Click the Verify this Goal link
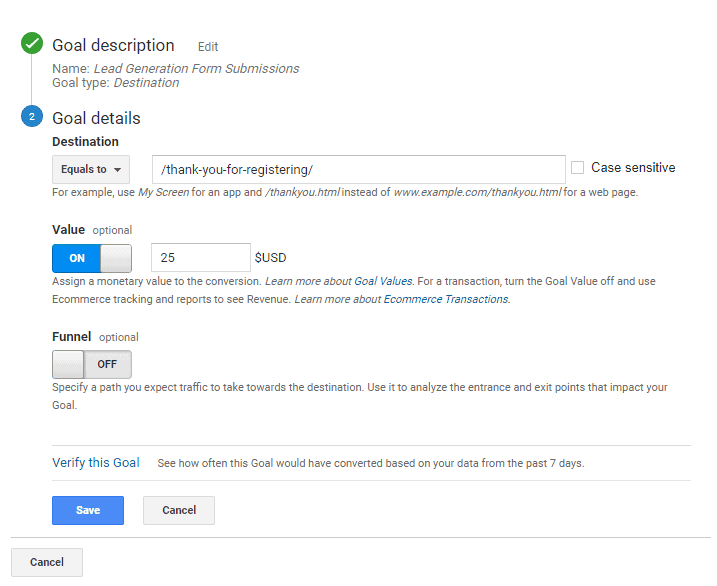 pos(96,463)
